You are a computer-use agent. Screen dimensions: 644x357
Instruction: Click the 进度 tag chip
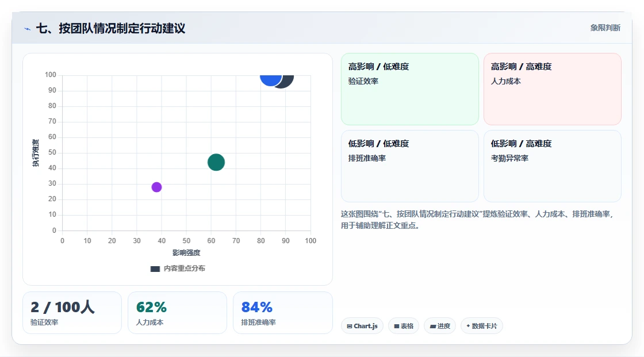point(440,326)
